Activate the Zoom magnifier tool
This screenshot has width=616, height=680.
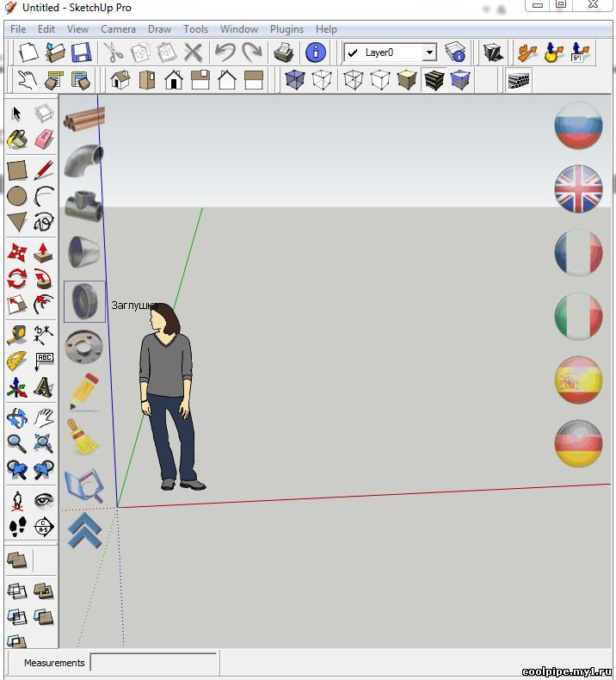(17, 444)
